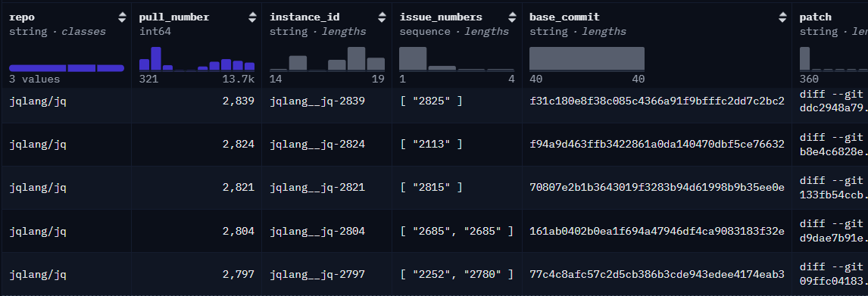Select the first issue_numbers histogram bar
The width and height of the screenshot is (868, 296).
click(x=413, y=59)
